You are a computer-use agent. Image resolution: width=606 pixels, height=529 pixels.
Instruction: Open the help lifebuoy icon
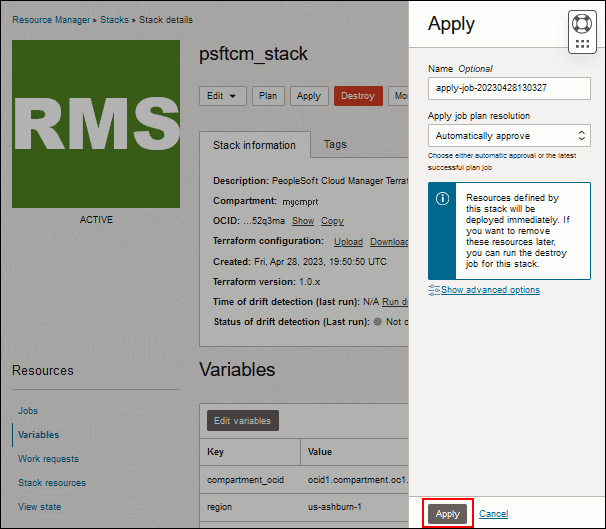pyautogui.click(x=582, y=24)
